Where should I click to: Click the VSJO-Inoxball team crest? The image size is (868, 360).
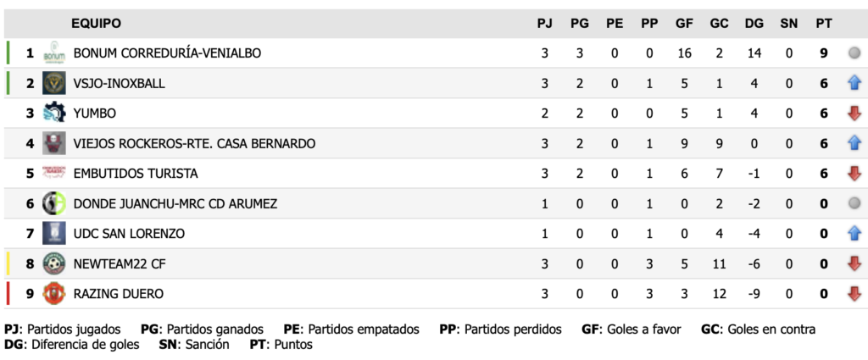[54, 83]
